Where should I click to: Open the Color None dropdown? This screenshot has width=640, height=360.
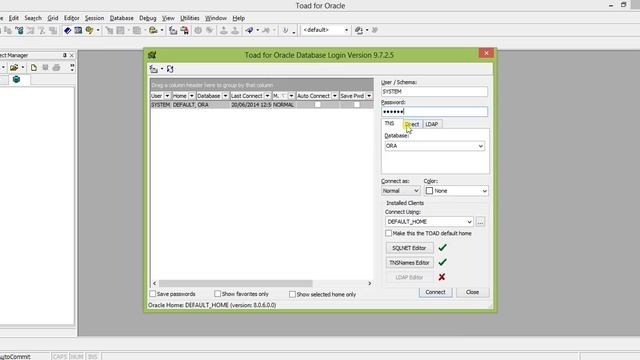(484, 191)
